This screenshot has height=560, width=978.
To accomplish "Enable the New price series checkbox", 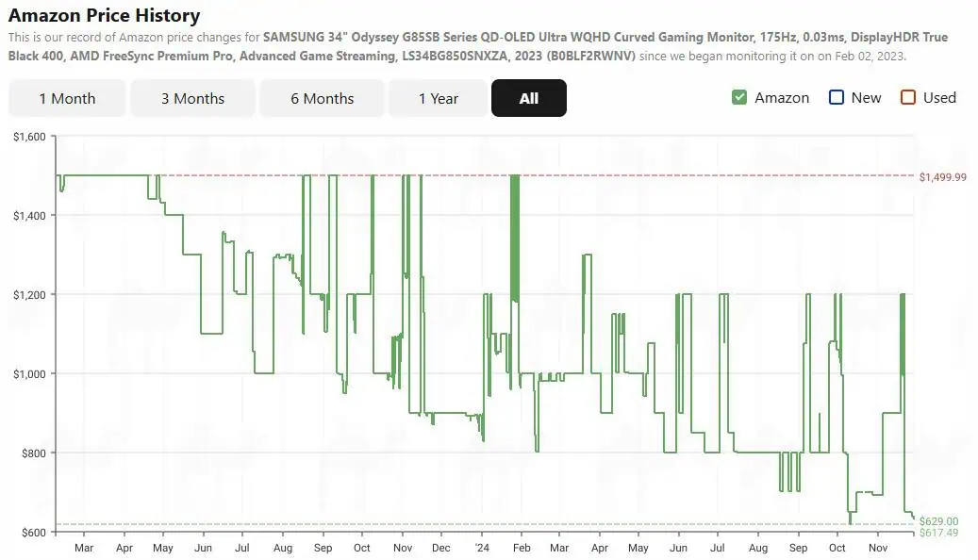I will (836, 98).
